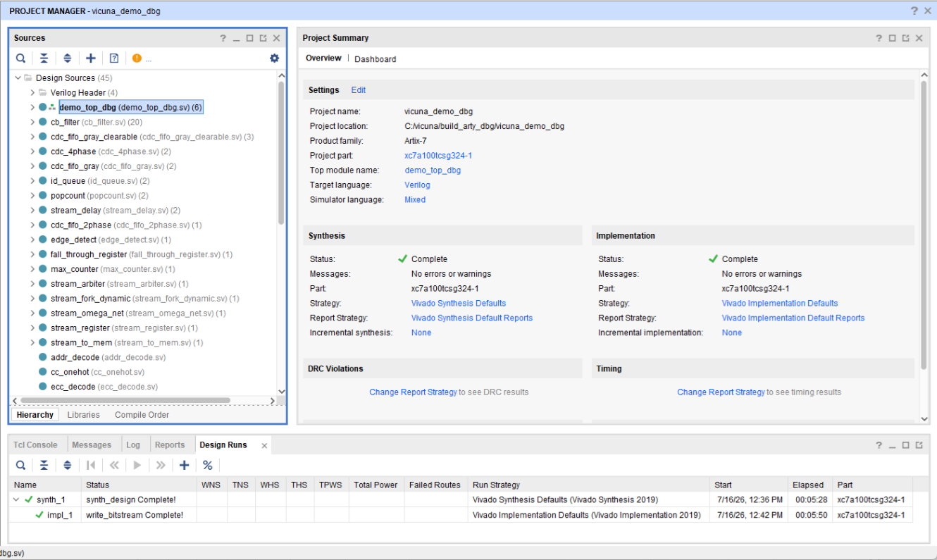Open help for Design Runs panel
This screenshot has height=560, width=937.
[879, 445]
